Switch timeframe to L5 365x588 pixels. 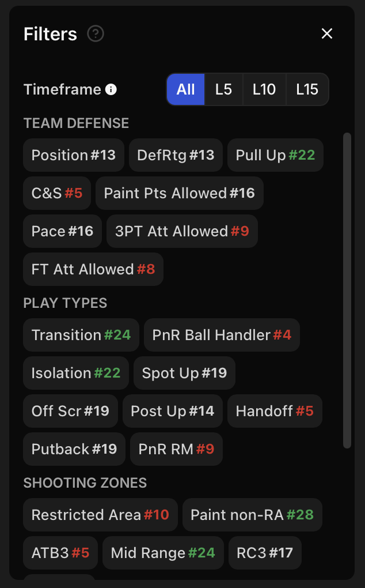(223, 89)
